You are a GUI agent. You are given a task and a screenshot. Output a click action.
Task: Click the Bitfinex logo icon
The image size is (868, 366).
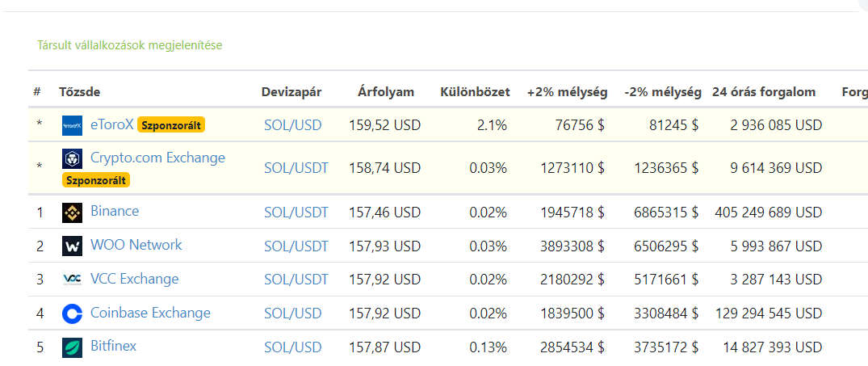(x=72, y=347)
